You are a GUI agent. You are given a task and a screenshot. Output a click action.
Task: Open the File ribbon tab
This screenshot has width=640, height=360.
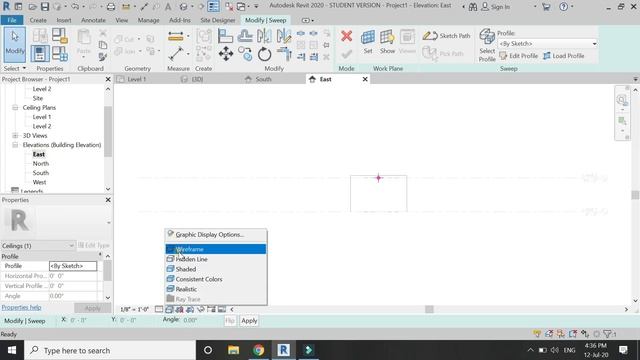coord(12,20)
